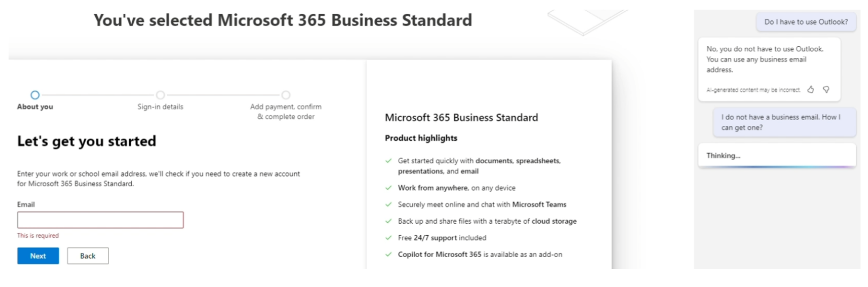Click the "AI-generated content may be incorrect" notice
Image resolution: width=868 pixels, height=287 pixels.
753,90
